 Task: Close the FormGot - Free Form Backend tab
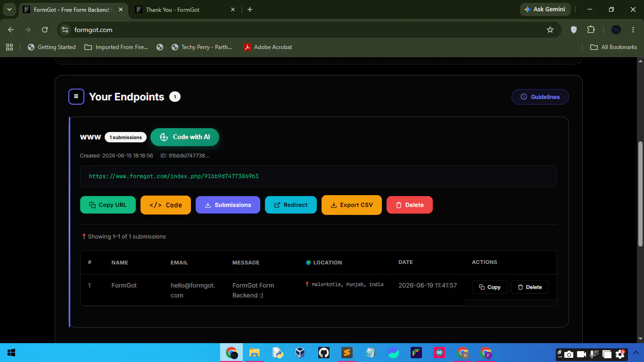(121, 9)
